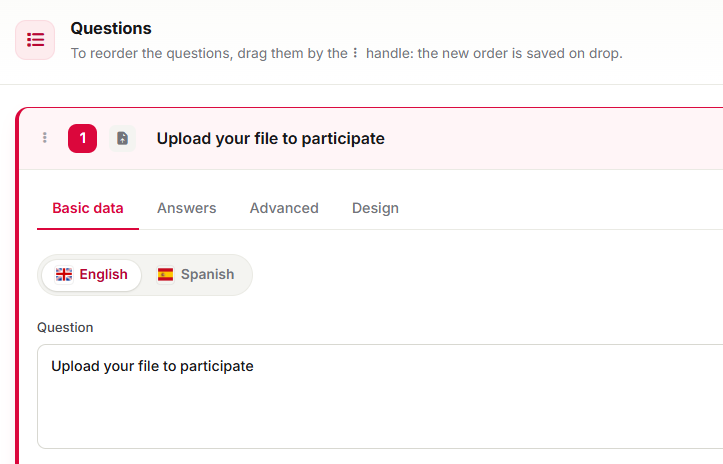Click the blank header area of the question 1 card
The image size is (723, 464).
point(553,138)
